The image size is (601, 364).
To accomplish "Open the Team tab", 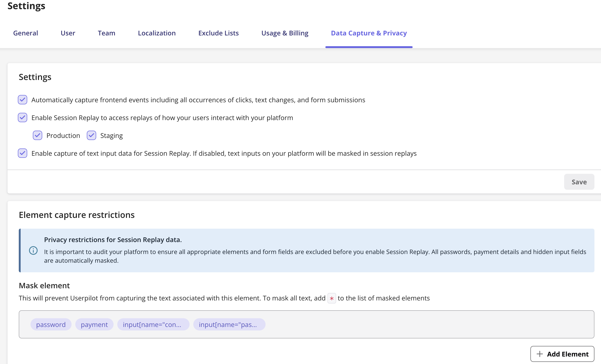I will (106, 33).
